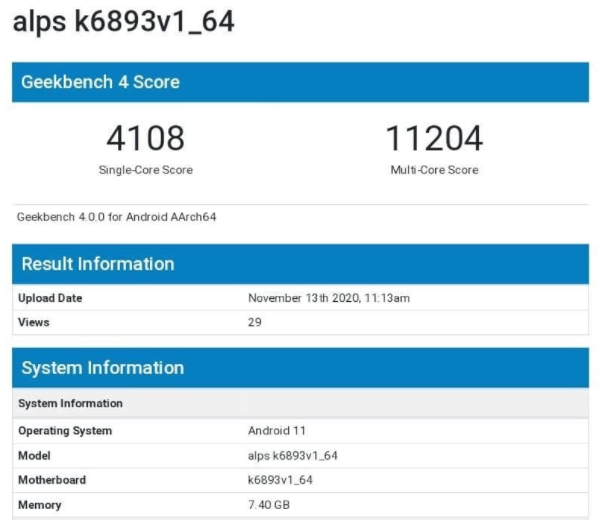The width and height of the screenshot is (600, 520).
Task: Click the 11204 multi-core score number
Action: 434,138
